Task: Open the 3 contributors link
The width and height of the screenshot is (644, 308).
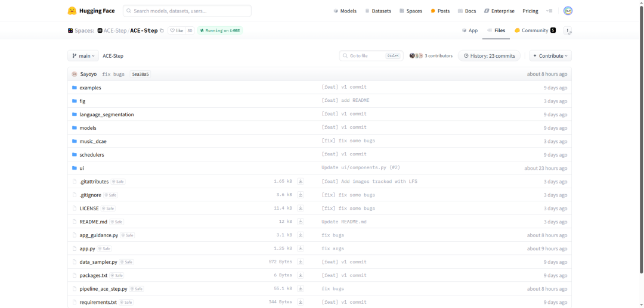Action: 431,56
